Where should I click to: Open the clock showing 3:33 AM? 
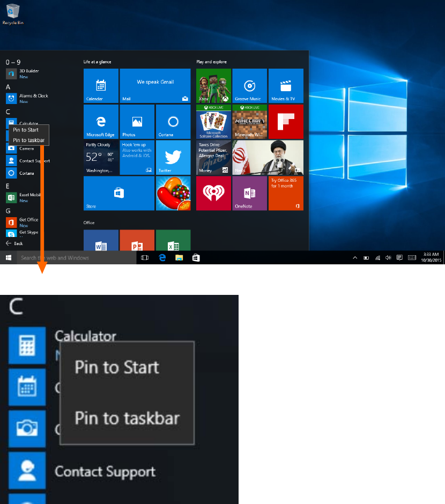click(x=431, y=257)
